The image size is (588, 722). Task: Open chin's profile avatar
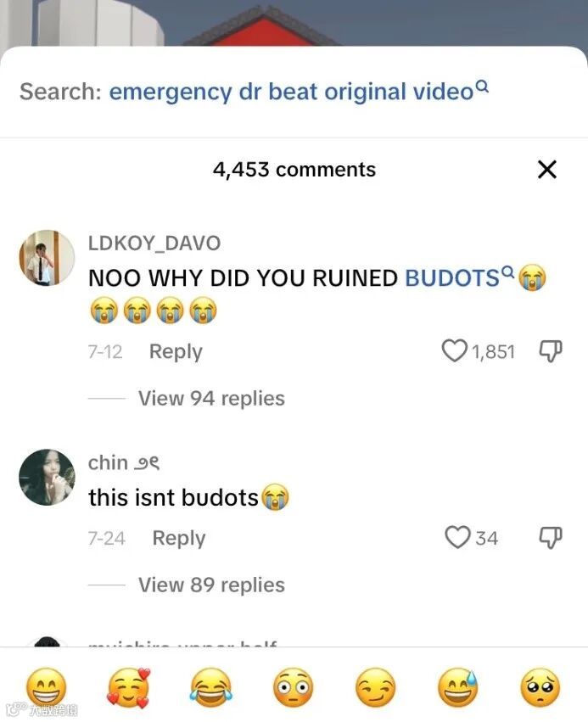[47, 477]
